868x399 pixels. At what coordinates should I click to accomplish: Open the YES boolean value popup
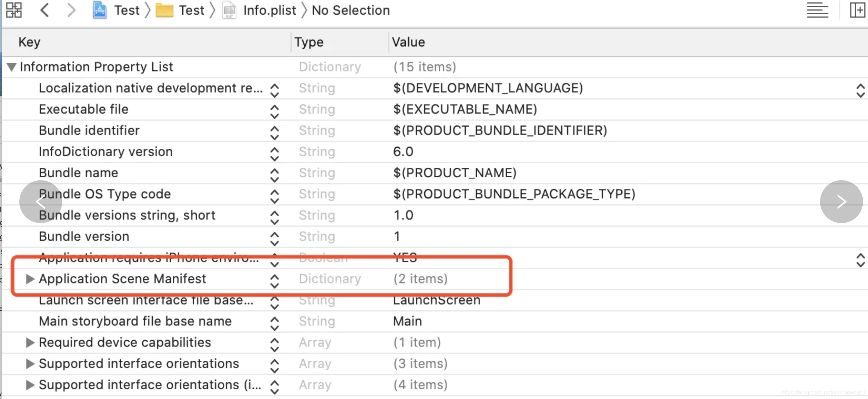pos(860,260)
